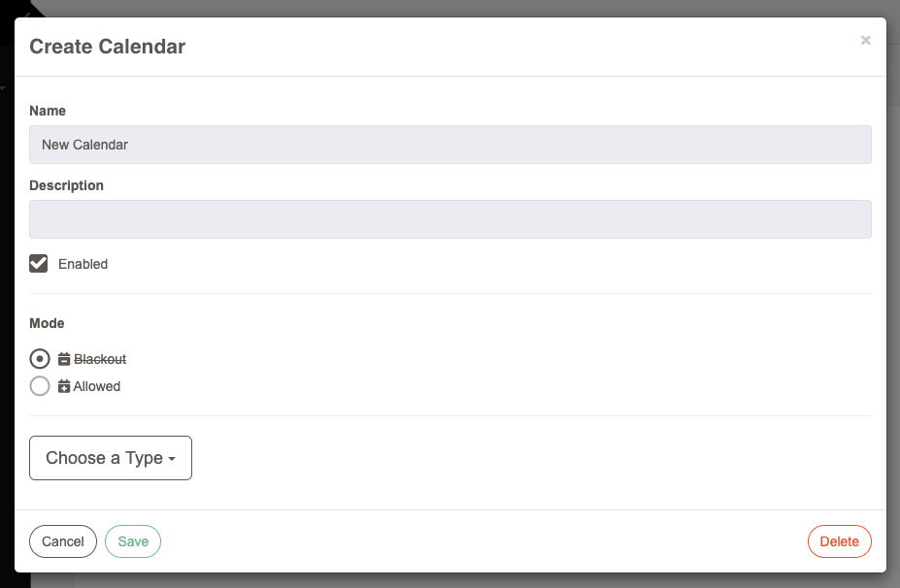Close the Create Calendar dialog with X

[x=866, y=40]
